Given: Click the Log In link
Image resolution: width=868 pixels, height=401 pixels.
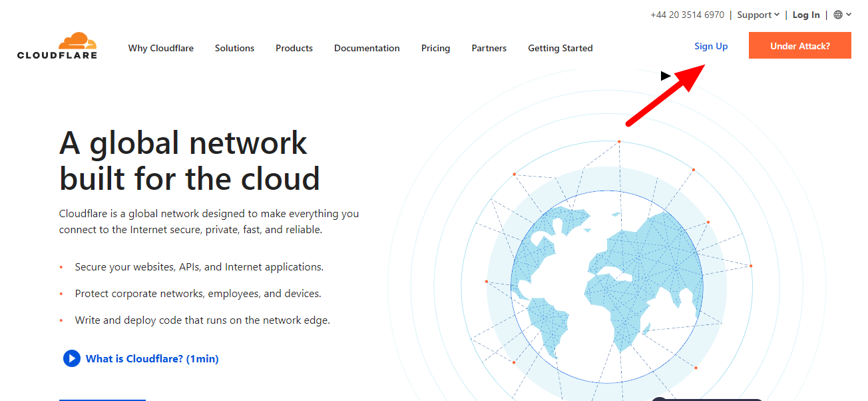Looking at the screenshot, I should click(806, 15).
